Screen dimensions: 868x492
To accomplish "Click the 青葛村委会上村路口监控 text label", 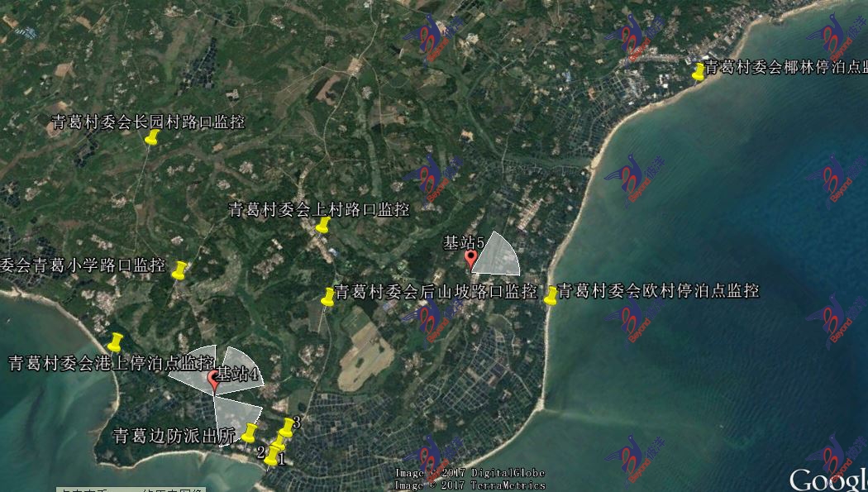I will point(318,209).
